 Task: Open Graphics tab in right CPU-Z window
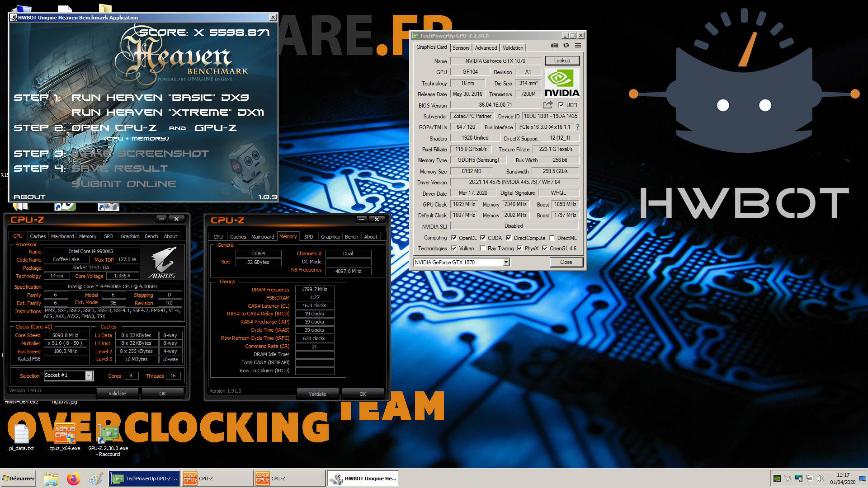click(330, 237)
